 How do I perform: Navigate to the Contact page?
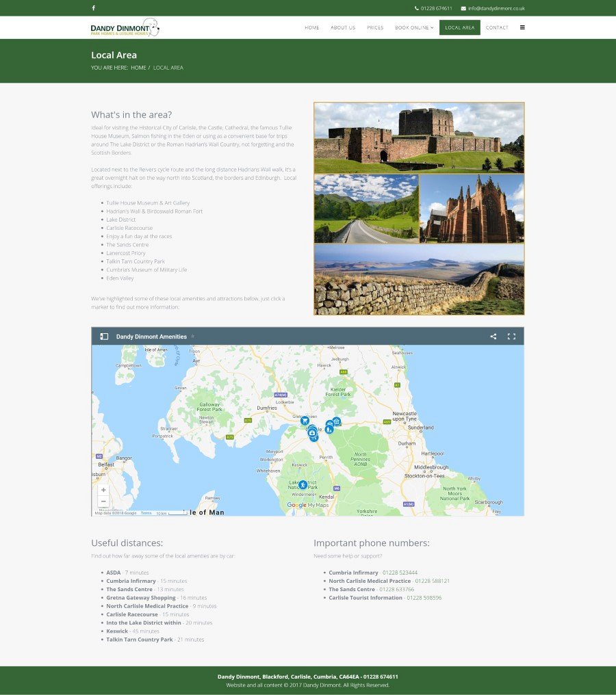497,27
